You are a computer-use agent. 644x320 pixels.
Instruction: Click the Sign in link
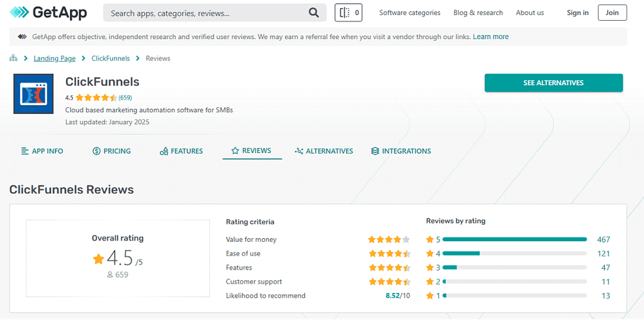tap(577, 13)
